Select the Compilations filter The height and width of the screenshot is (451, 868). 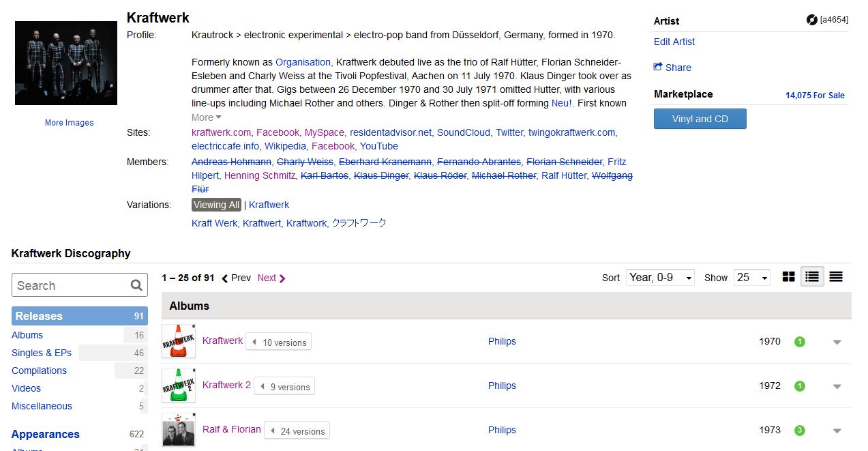coord(39,370)
